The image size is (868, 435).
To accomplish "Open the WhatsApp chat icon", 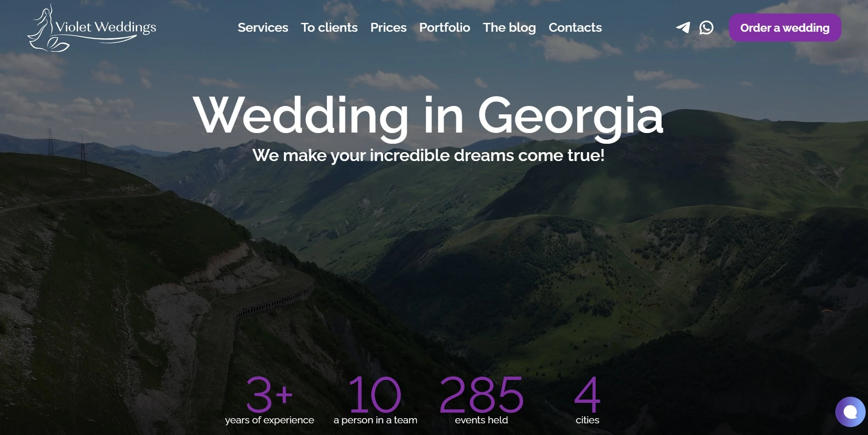I will pos(706,28).
